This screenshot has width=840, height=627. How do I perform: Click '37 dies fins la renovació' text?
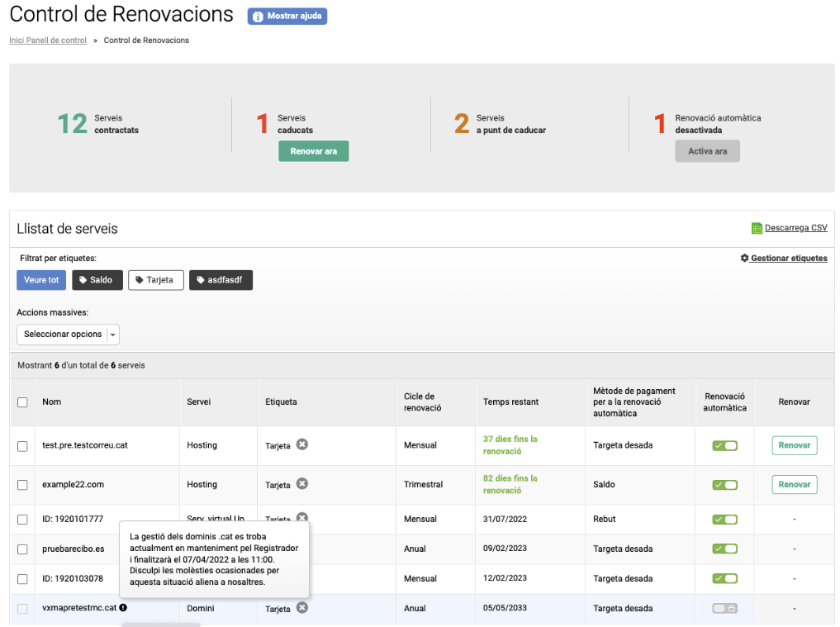pos(510,445)
